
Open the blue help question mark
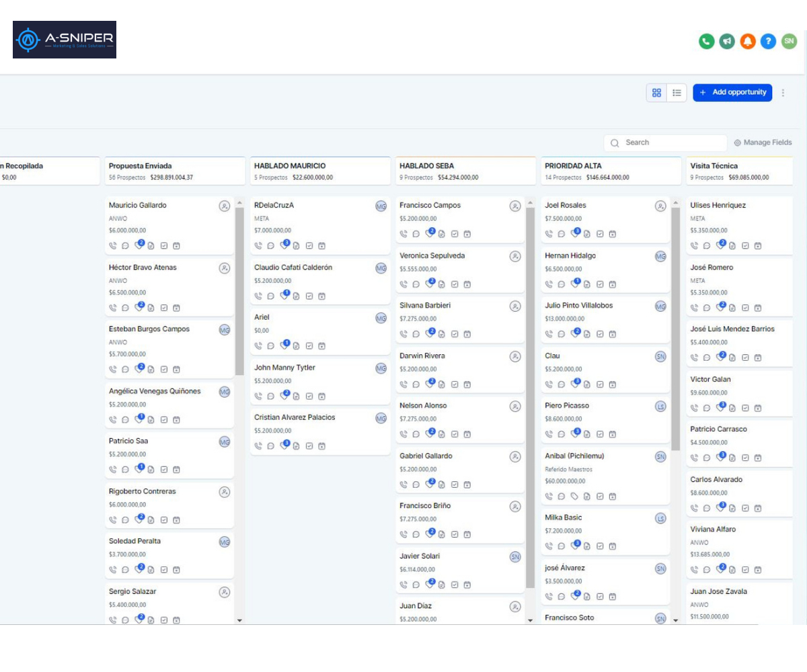click(x=768, y=41)
